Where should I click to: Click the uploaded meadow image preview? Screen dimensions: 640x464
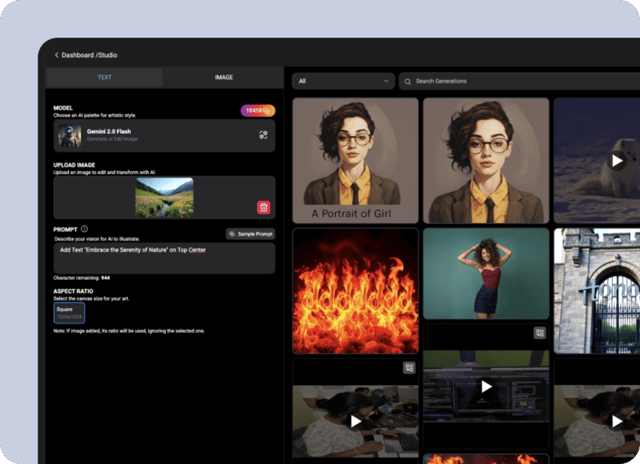tap(164, 198)
